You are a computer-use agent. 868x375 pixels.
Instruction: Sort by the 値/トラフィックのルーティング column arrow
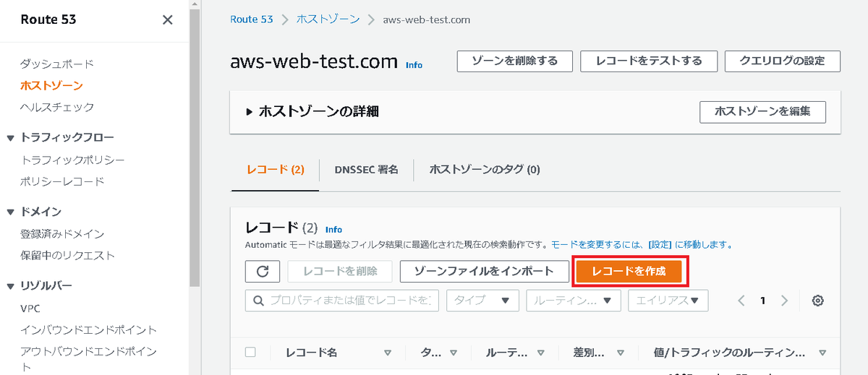point(822,353)
